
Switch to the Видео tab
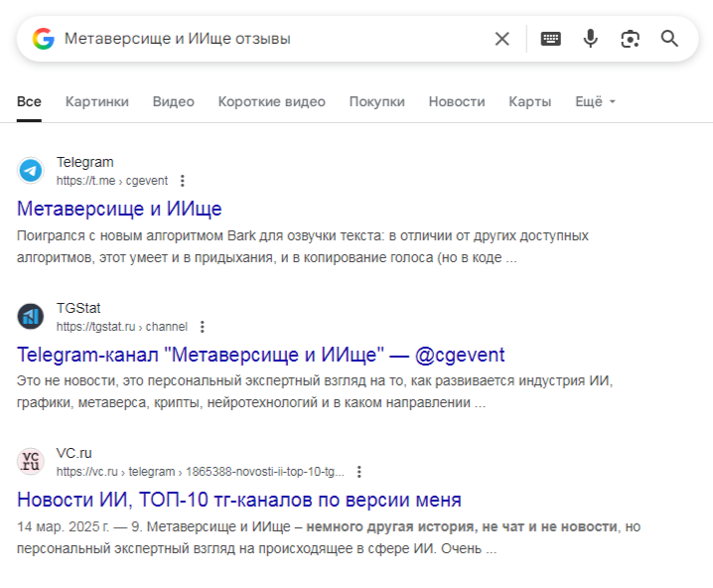(173, 101)
